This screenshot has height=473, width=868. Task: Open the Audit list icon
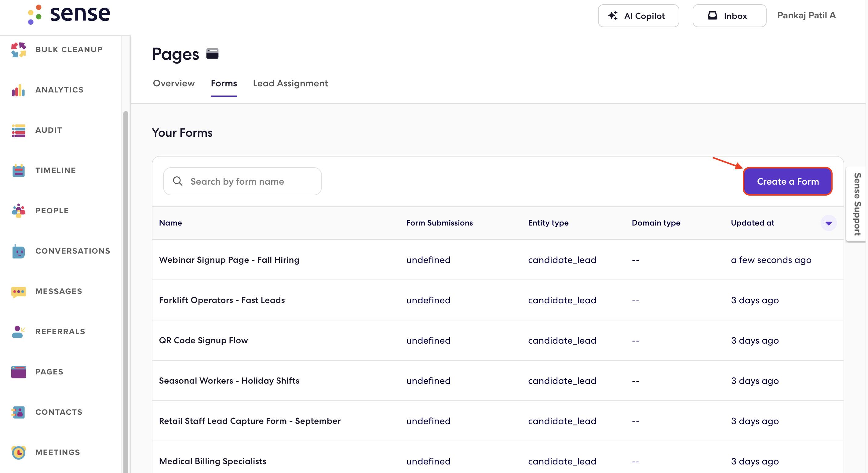tap(19, 130)
